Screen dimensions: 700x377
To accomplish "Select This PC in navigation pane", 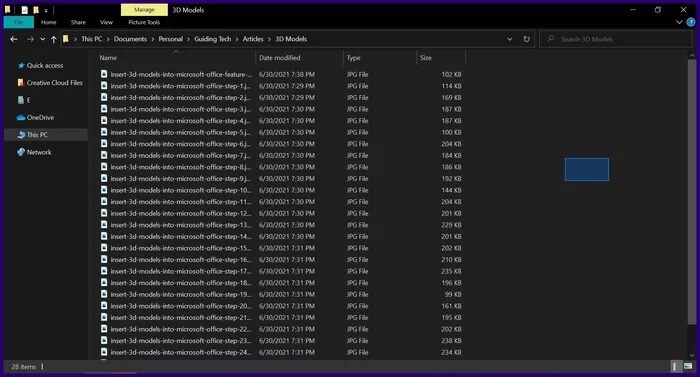I will point(46,134).
